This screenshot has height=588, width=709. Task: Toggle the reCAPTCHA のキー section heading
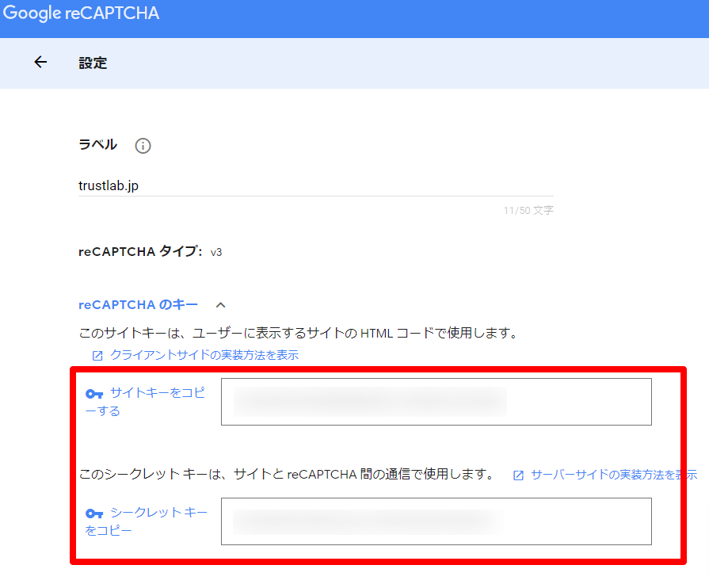point(138,305)
